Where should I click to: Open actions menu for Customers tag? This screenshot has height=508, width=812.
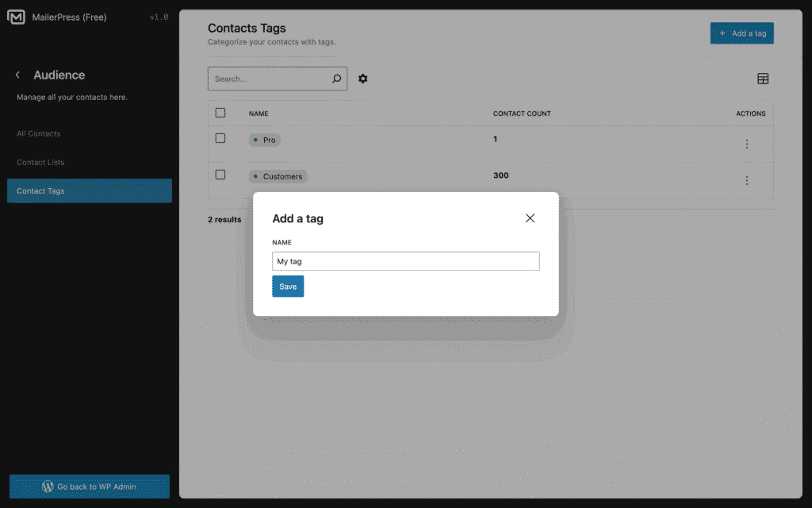coord(746,181)
